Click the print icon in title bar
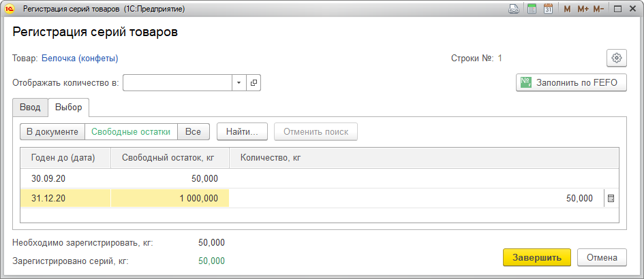Image resolution: width=644 pixels, height=279 pixels. pyautogui.click(x=514, y=10)
